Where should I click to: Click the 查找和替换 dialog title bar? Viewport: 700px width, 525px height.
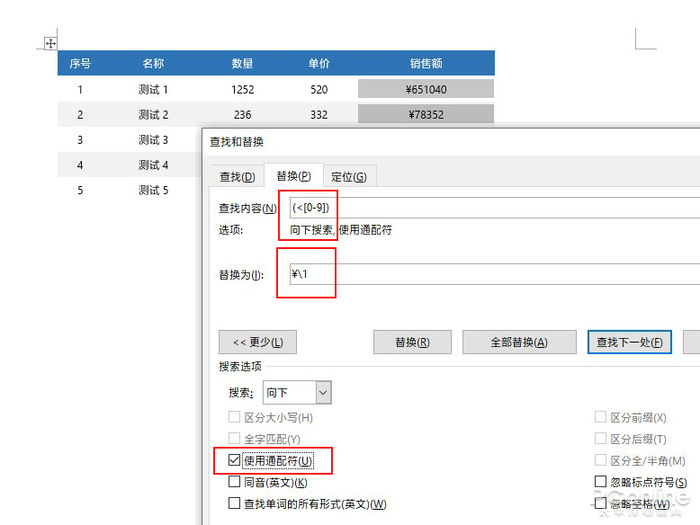coord(451,142)
